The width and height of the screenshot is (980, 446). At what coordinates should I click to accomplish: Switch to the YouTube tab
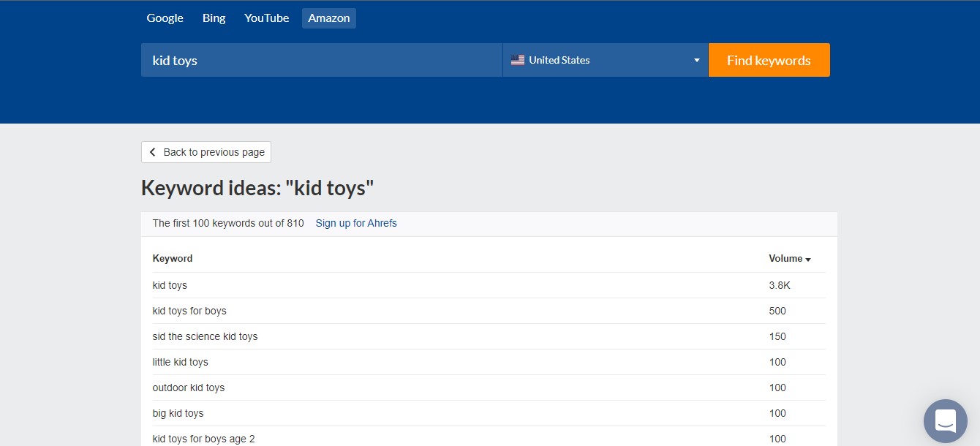tap(266, 18)
